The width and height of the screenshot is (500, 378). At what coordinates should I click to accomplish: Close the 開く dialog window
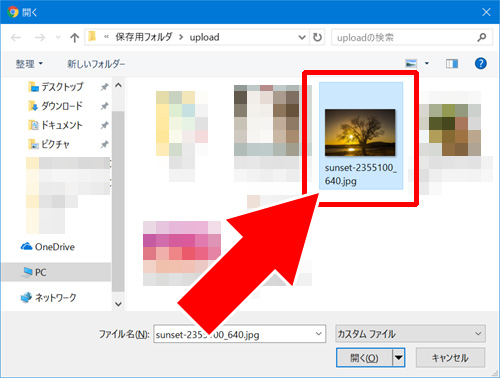click(486, 12)
